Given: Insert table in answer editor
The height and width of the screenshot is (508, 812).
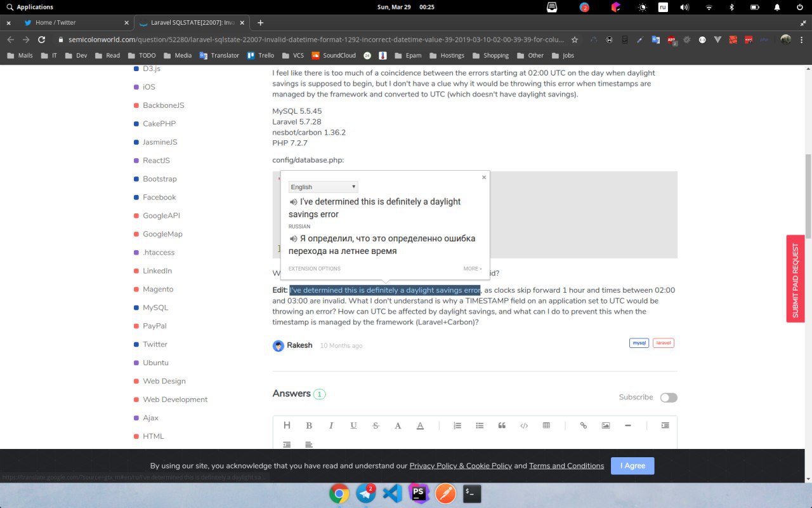Looking at the screenshot, I should 546,425.
